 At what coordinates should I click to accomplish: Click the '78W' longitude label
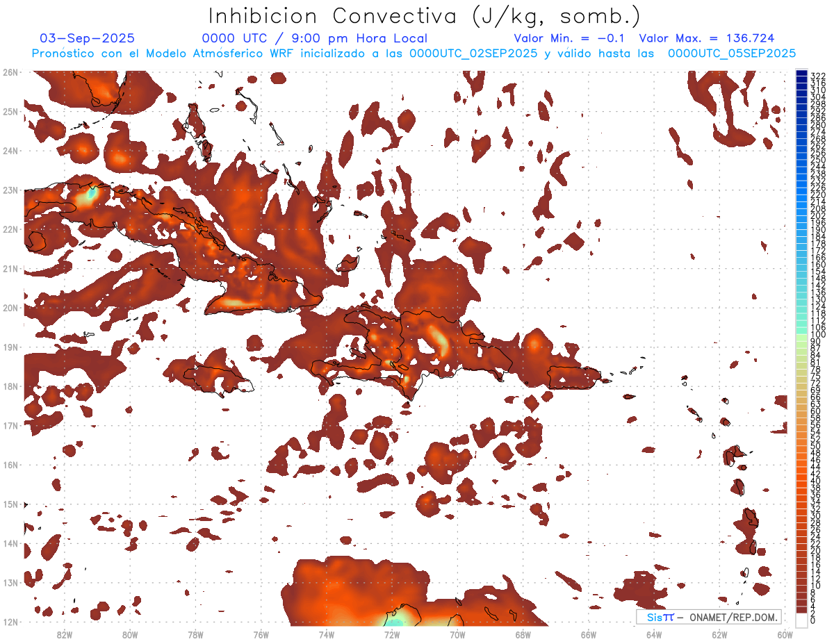(x=195, y=634)
